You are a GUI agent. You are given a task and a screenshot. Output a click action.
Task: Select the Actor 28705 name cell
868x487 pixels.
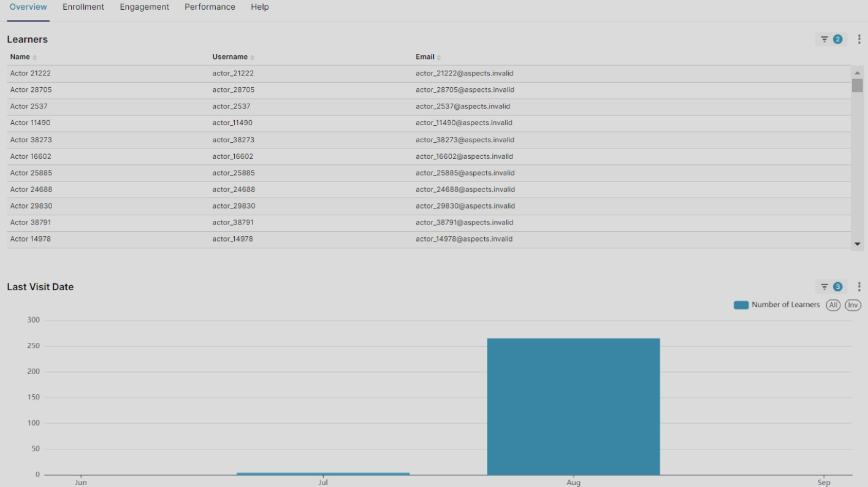pyautogui.click(x=31, y=90)
